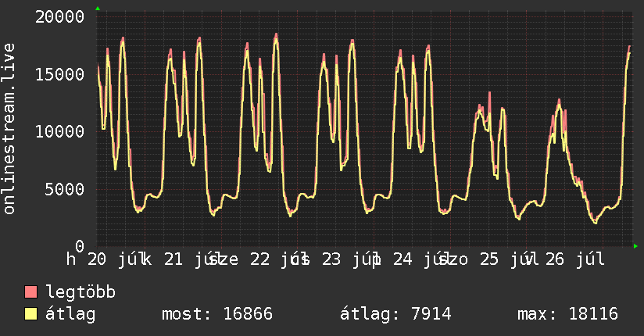Click the 20 júl date label
The width and height of the screenshot is (644, 336).
click(x=113, y=259)
